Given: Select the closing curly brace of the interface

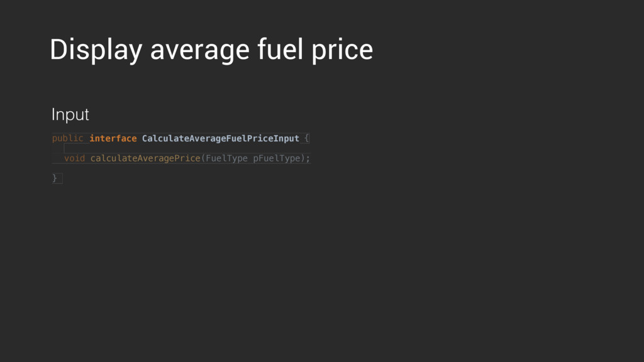Looking at the screenshot, I should click(x=55, y=178).
